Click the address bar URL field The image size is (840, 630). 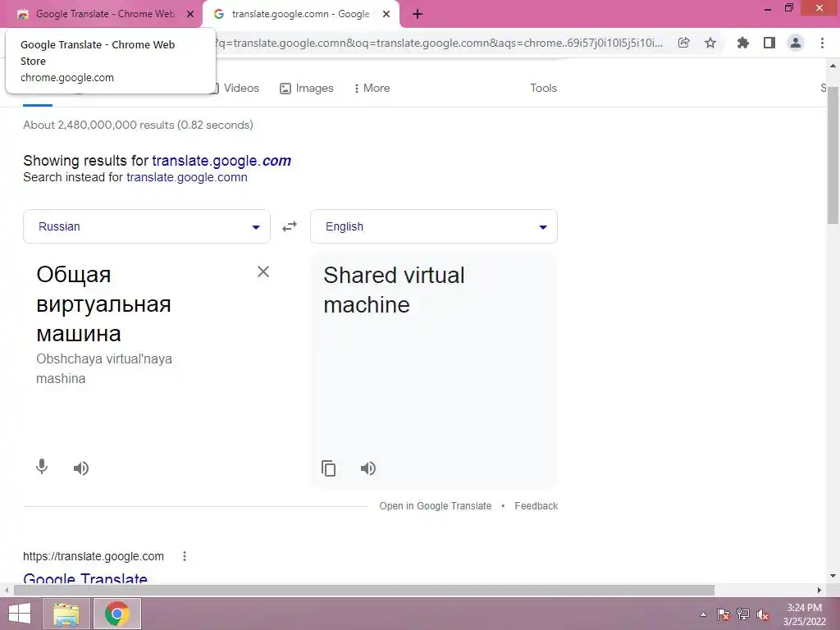[x=438, y=43]
